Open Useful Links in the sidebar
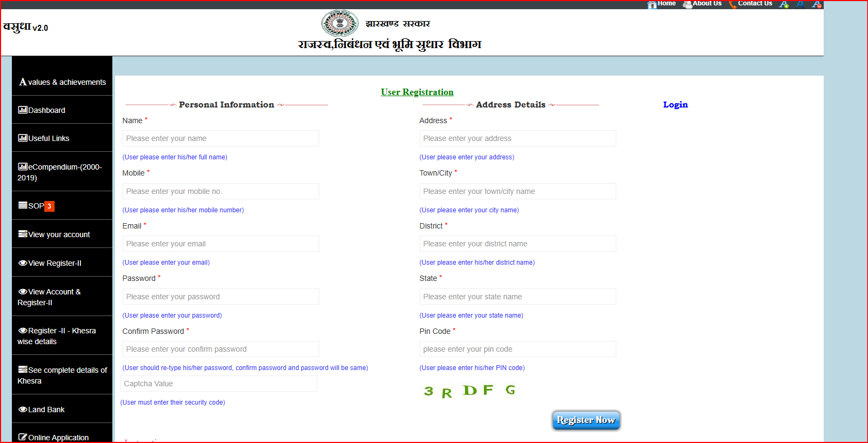Screen dimensions: 868x443 coord(49,138)
